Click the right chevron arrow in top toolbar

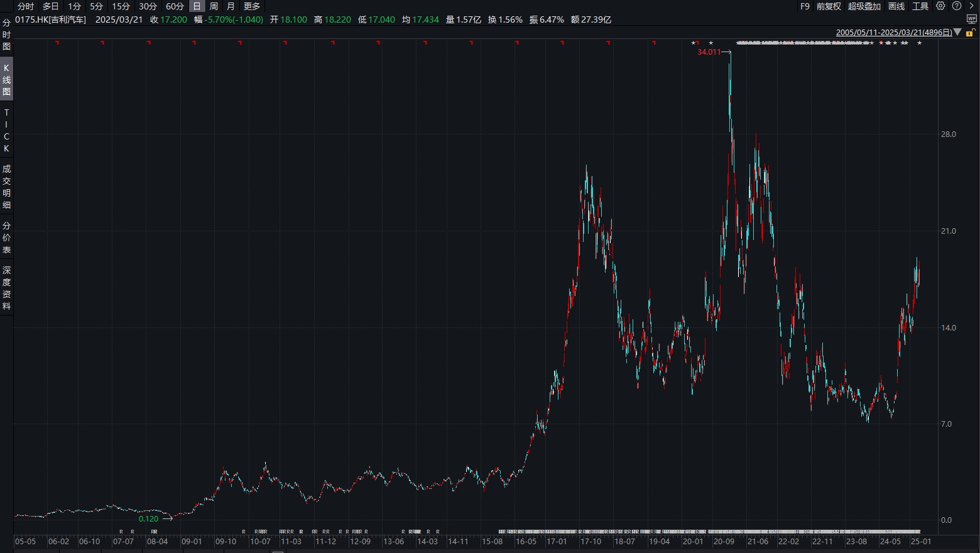click(x=972, y=6)
